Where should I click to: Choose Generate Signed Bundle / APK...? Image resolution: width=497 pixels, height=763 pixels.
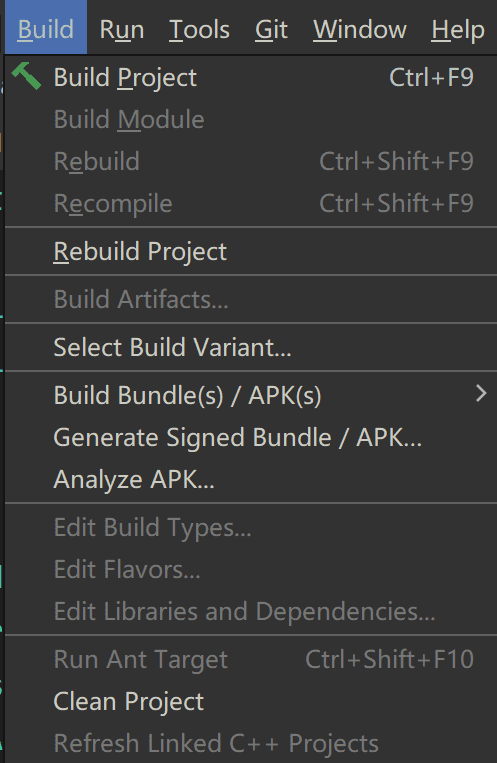[251, 437]
